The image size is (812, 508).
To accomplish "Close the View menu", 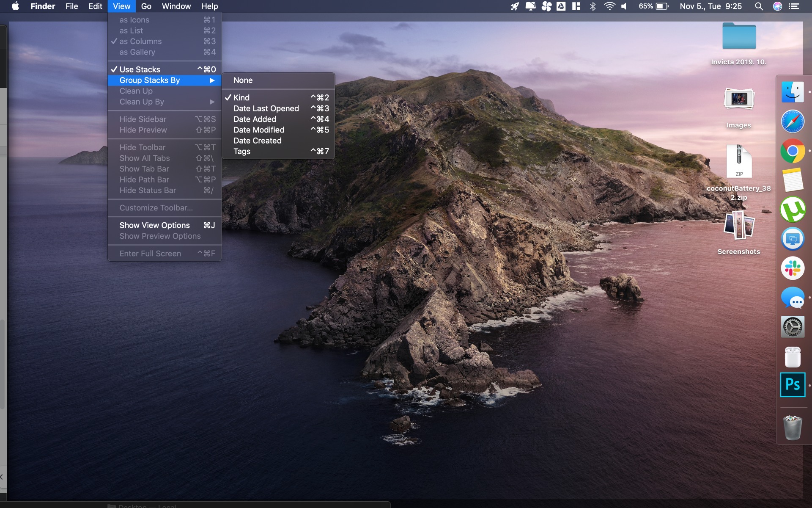I will pos(121,6).
